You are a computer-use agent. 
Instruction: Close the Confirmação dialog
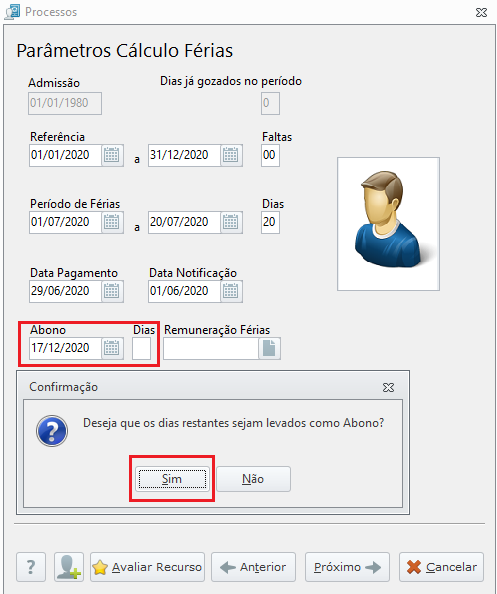coord(388,388)
